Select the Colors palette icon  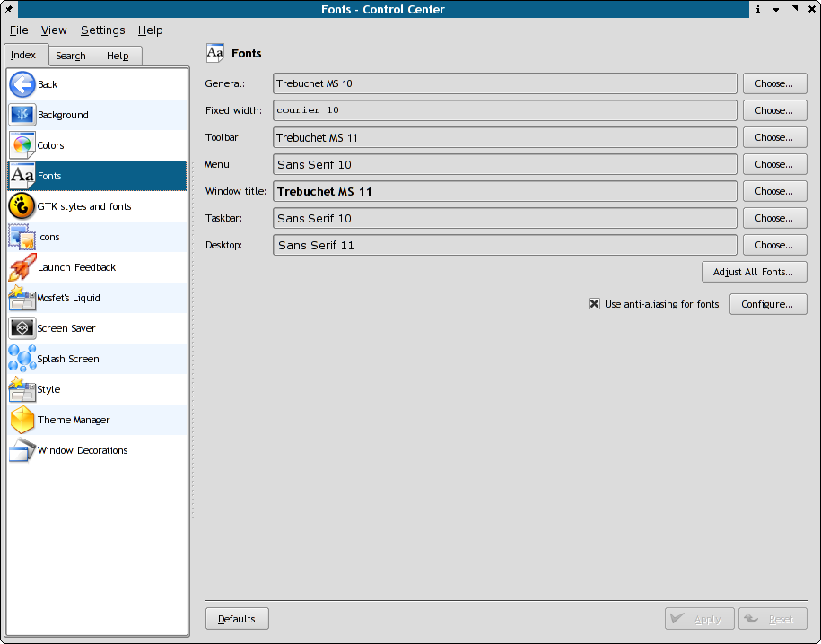tap(22, 145)
